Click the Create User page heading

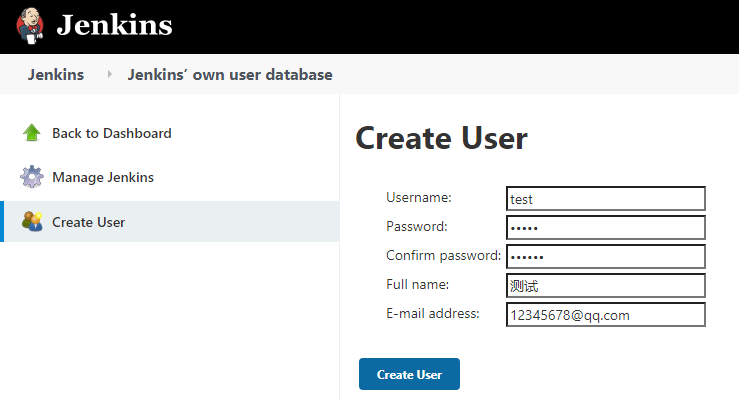click(x=442, y=138)
